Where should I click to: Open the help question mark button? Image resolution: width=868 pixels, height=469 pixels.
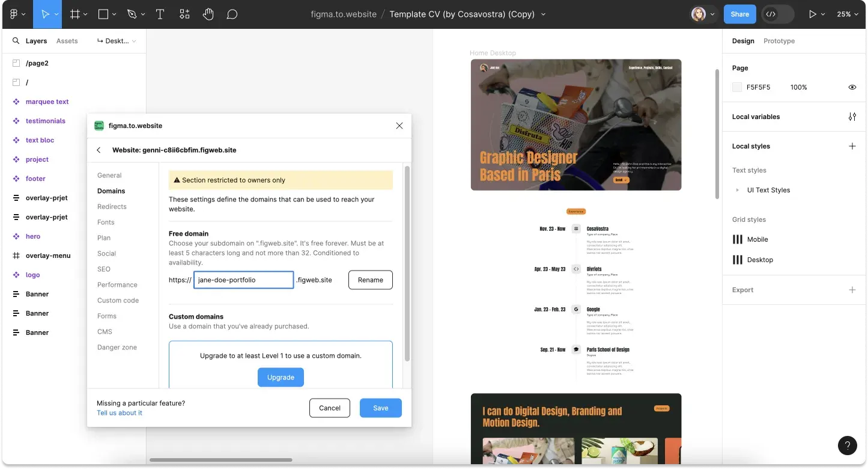(847, 446)
